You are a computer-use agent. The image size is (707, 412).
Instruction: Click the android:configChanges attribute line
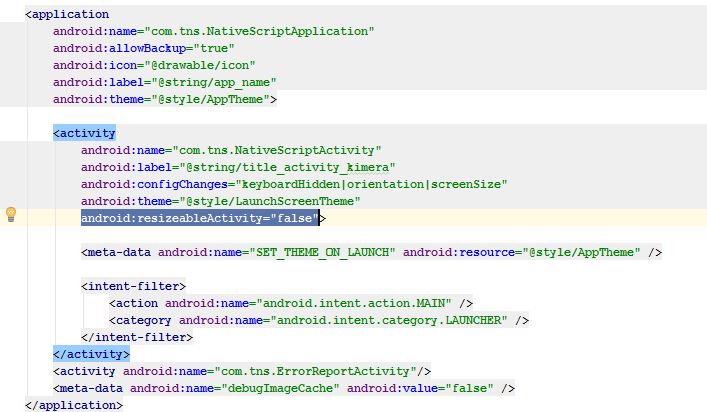pos(294,184)
